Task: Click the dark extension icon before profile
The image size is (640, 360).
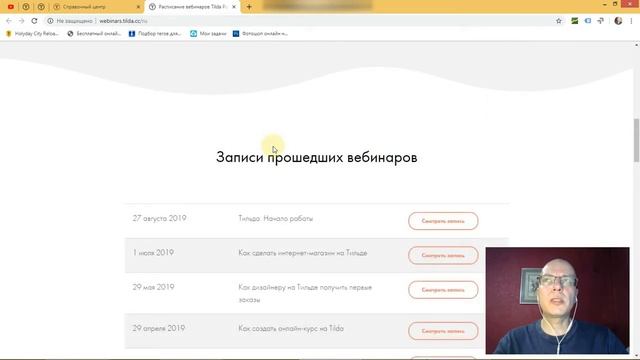Action: [x=600, y=21]
